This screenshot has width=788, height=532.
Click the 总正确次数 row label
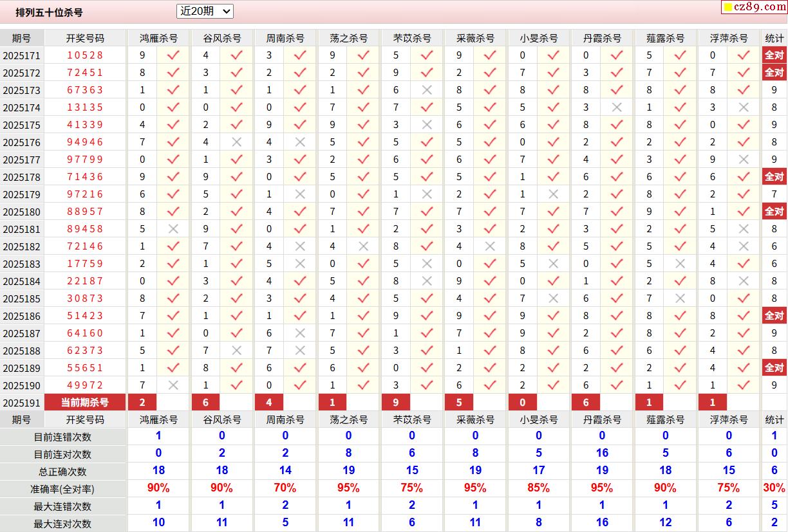[x=62, y=472]
